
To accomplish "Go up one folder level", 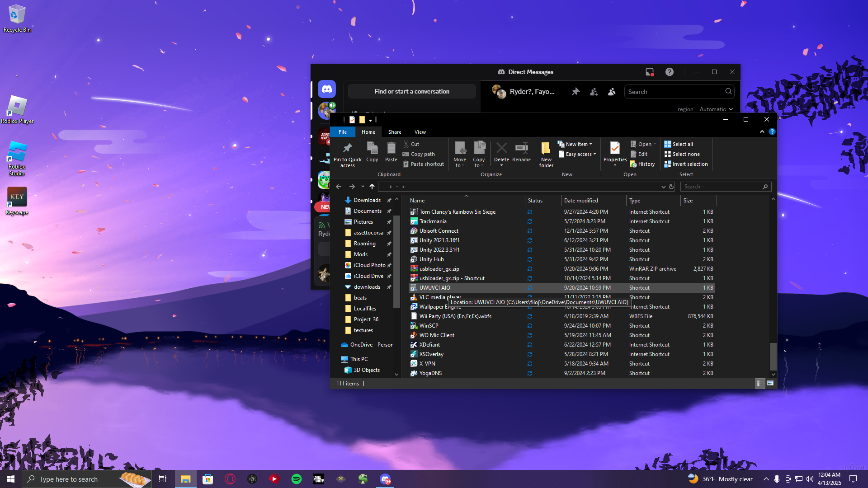I will click(x=372, y=187).
